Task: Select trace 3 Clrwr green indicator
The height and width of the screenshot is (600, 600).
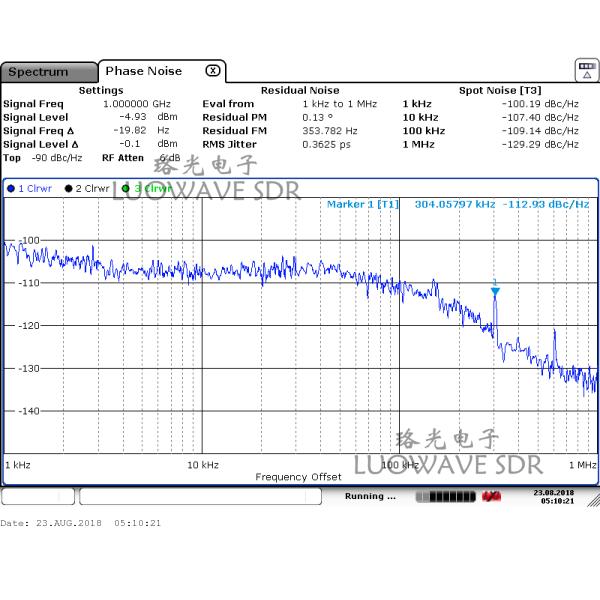Action: coord(125,188)
